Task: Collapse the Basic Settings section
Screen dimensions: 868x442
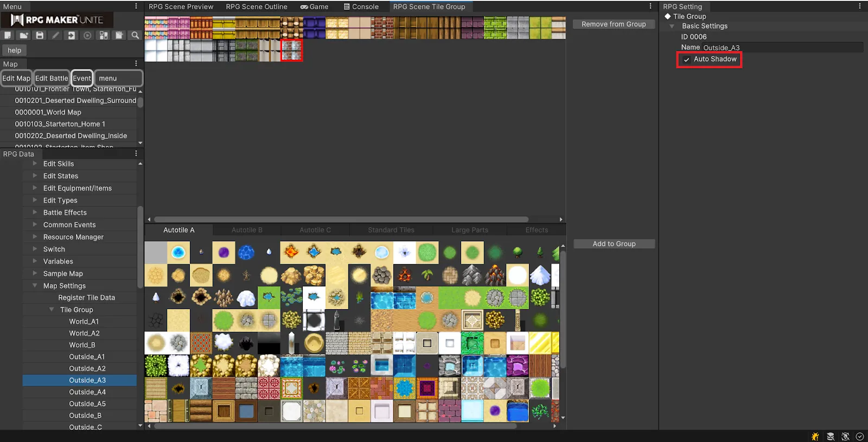Action: pyautogui.click(x=672, y=26)
